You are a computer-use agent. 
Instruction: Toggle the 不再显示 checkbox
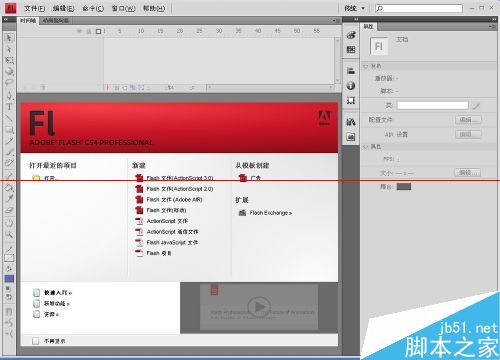click(x=35, y=341)
